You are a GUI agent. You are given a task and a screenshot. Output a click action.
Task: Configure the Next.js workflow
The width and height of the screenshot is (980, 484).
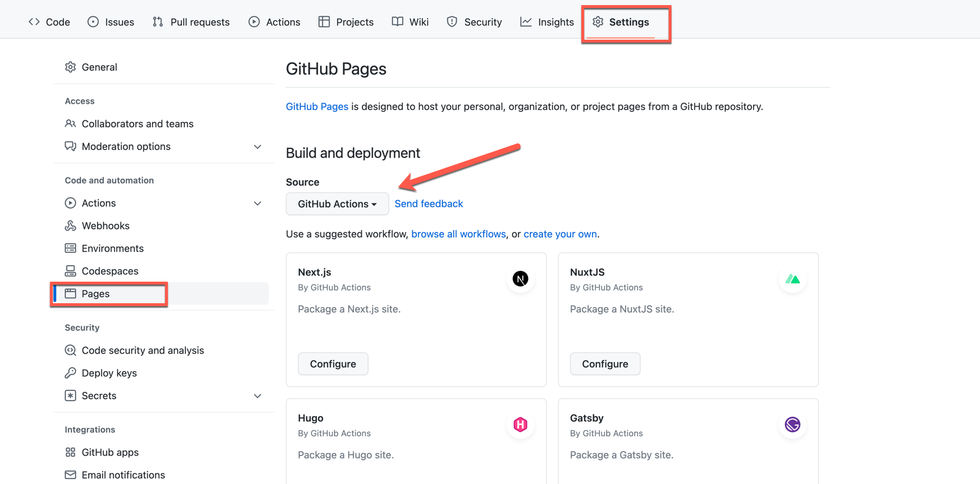(333, 364)
